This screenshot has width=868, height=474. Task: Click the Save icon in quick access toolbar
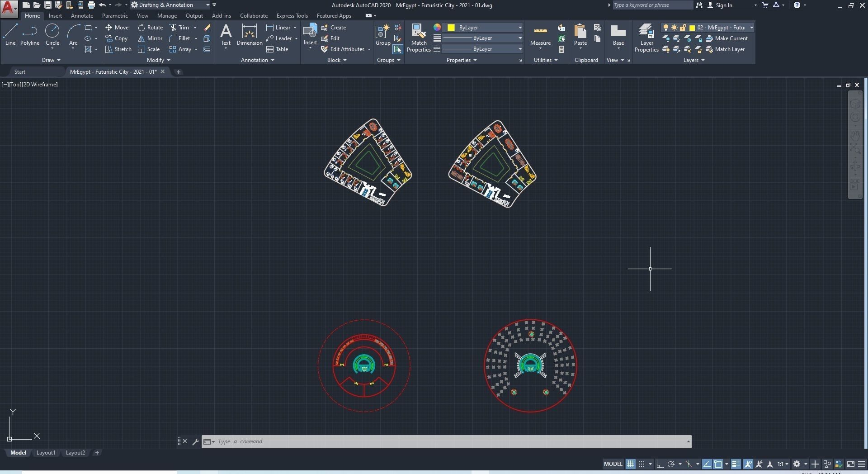pos(47,5)
